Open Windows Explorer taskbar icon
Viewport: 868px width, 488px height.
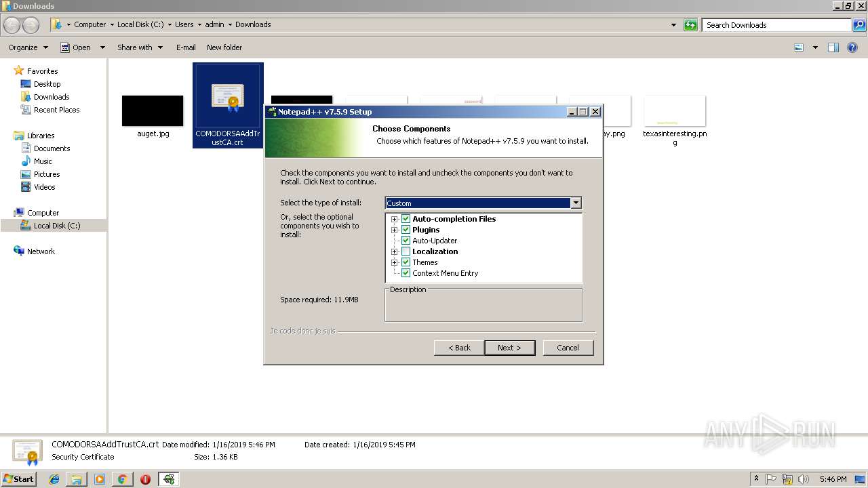pos(77,479)
